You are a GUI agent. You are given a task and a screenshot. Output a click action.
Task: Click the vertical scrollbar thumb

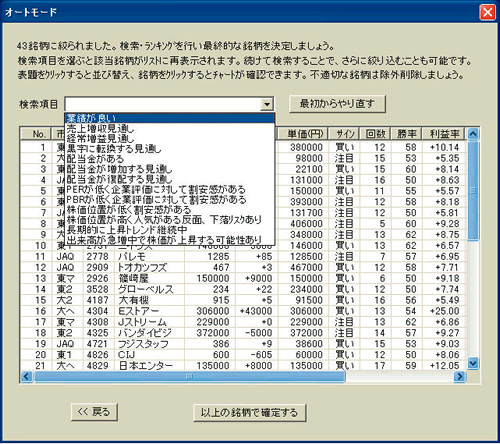(473, 190)
